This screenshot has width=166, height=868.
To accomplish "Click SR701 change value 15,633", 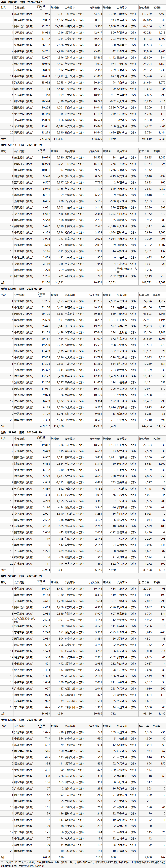I will point(59,313).
